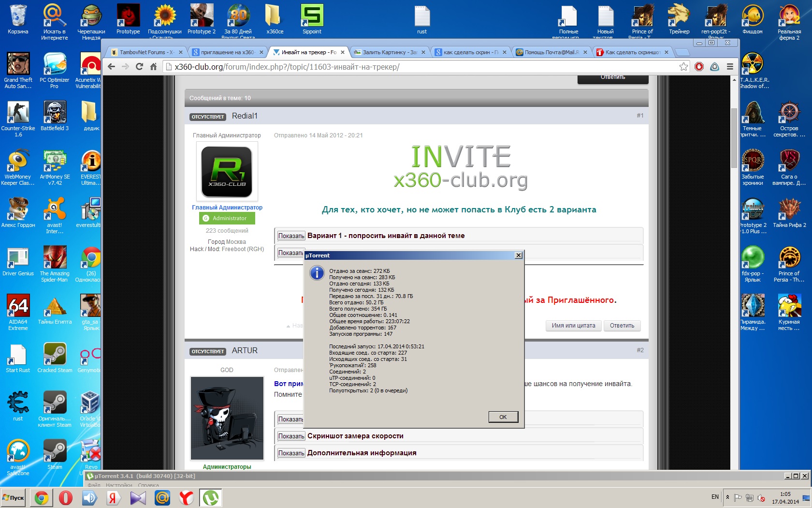Open The Amazing Spider-Man desktop icon
This screenshot has width=812, height=508.
coord(55,264)
